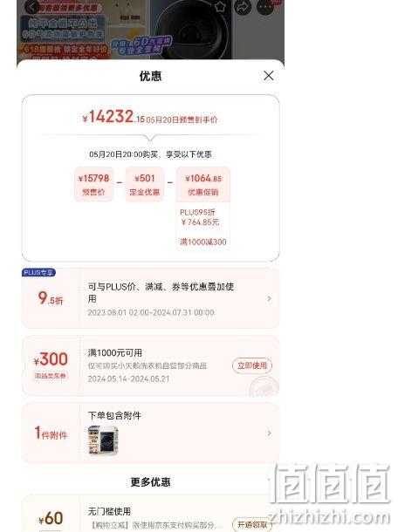Screen dimensions: 398x532
Task: Tap the 满1000减300 promotion line
Action: click(203, 242)
